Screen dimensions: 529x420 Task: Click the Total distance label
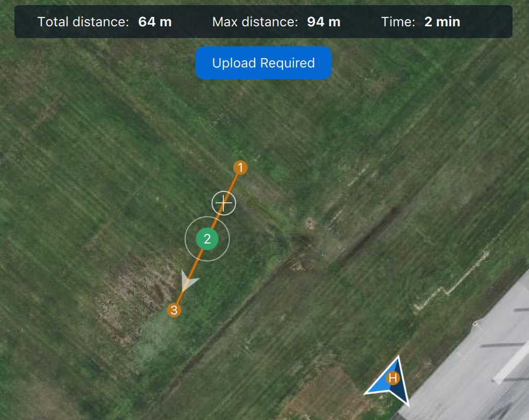(83, 22)
